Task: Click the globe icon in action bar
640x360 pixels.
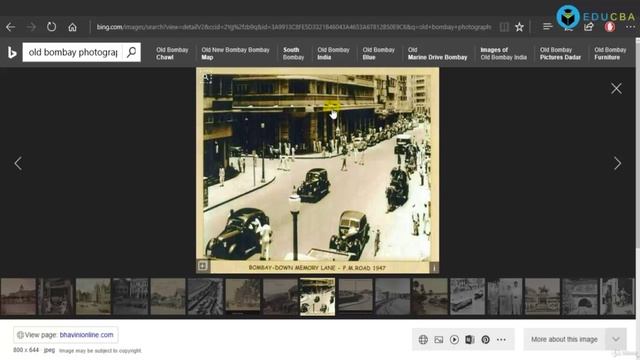Action: 423,340
